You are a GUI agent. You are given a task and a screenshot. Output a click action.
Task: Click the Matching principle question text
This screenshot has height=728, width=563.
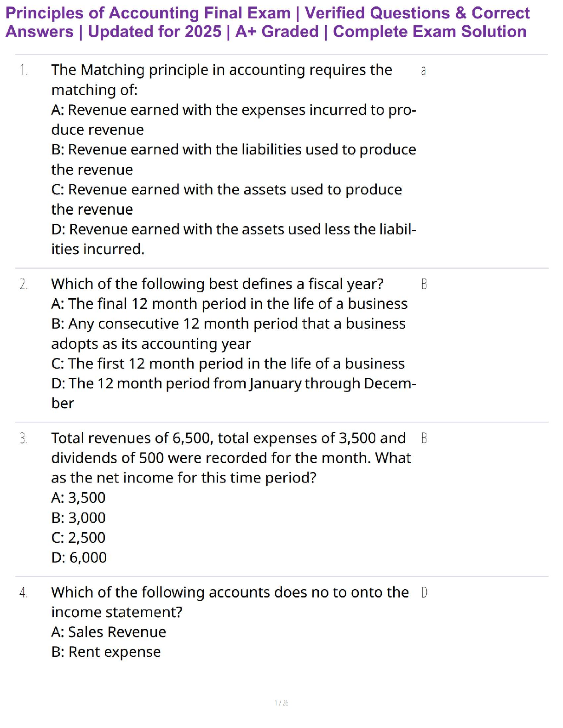[222, 80]
